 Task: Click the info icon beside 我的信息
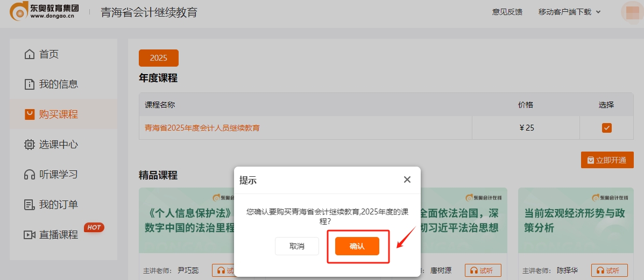[x=29, y=84]
